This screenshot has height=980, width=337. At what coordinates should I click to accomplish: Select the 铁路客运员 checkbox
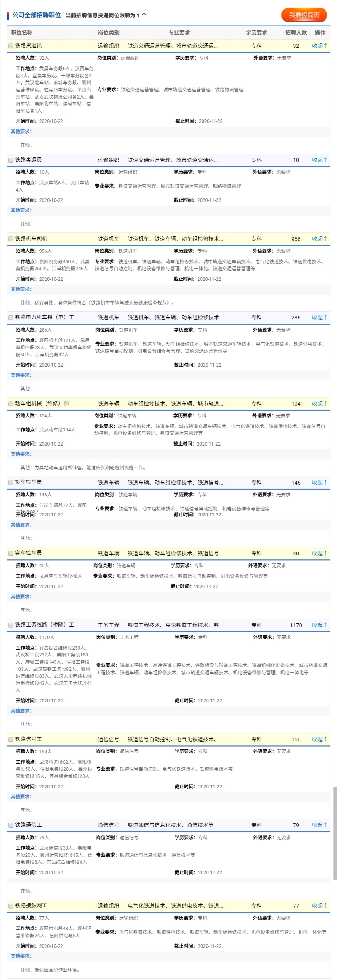pos(11,160)
